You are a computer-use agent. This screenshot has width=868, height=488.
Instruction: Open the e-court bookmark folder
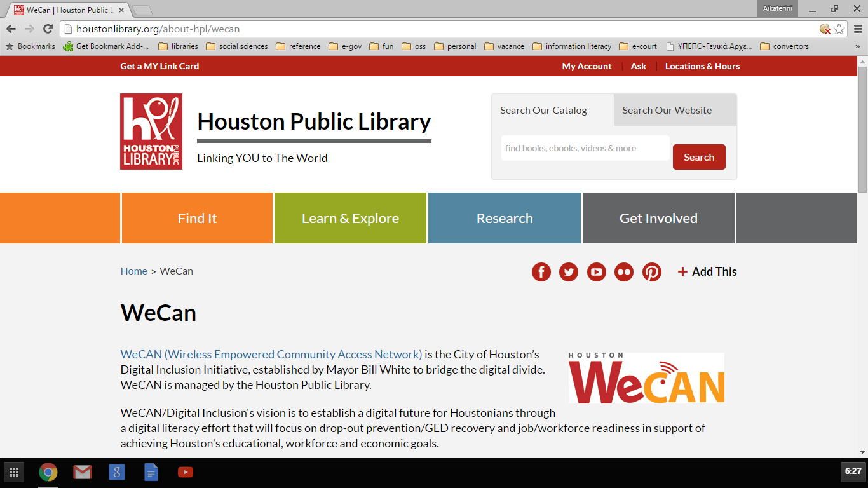tap(639, 46)
